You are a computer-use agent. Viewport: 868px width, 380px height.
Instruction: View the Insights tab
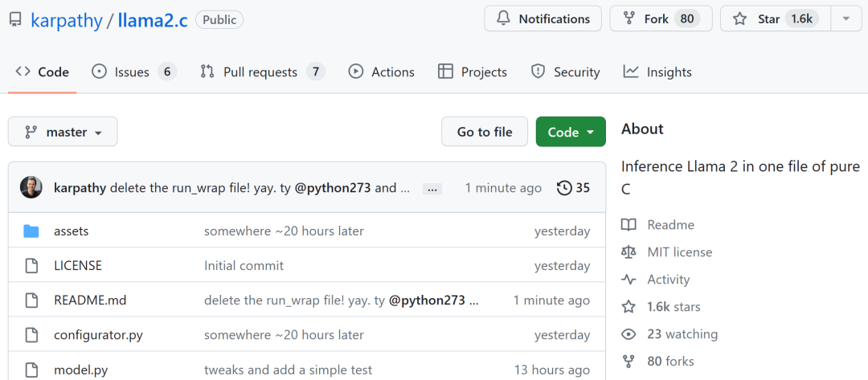coord(657,72)
